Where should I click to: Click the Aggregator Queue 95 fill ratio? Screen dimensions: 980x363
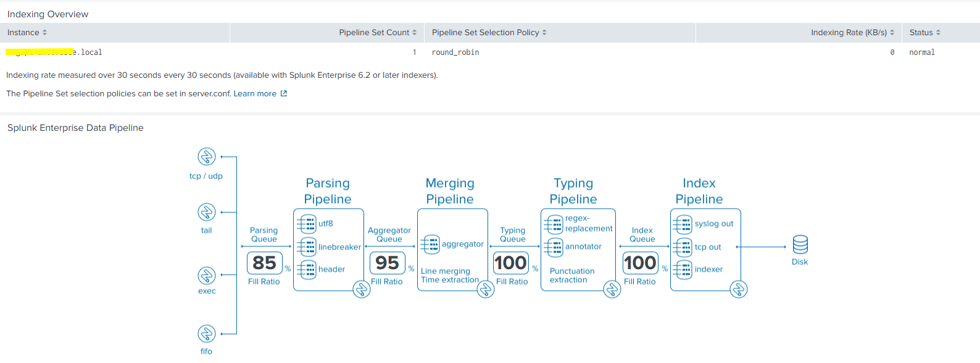(387, 263)
